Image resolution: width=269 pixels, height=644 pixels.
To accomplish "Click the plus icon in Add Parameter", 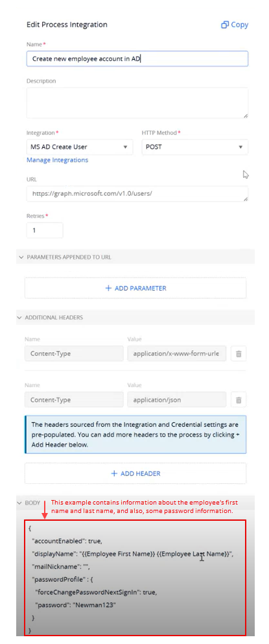I will pyautogui.click(x=108, y=289).
